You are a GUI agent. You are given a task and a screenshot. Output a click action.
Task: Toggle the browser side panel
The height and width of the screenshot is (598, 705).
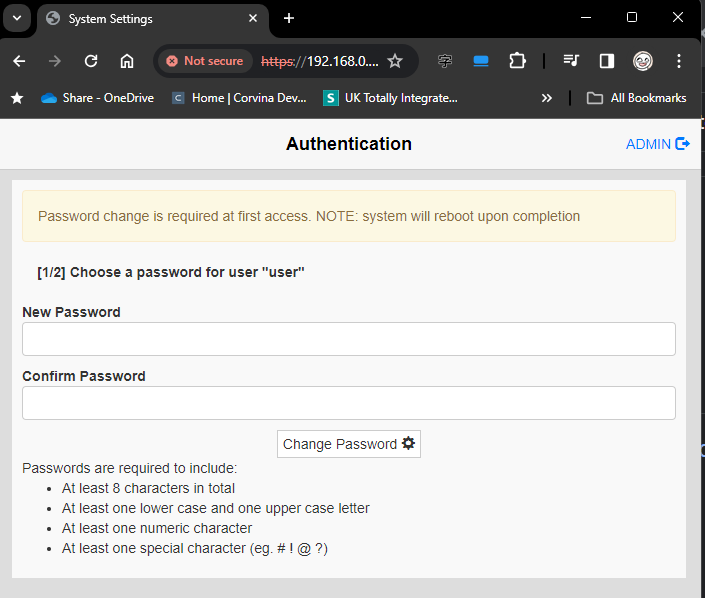click(x=607, y=61)
